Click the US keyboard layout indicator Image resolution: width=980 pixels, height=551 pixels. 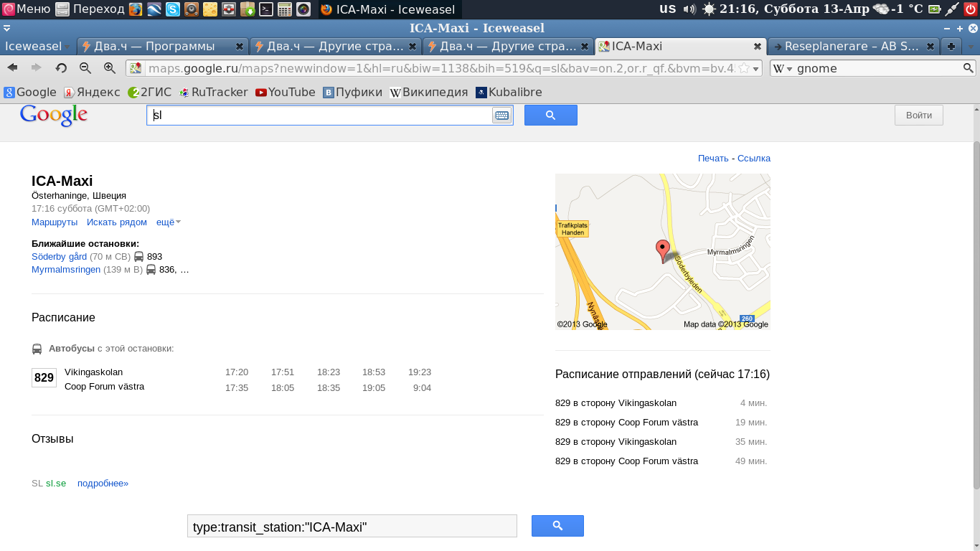click(x=668, y=9)
